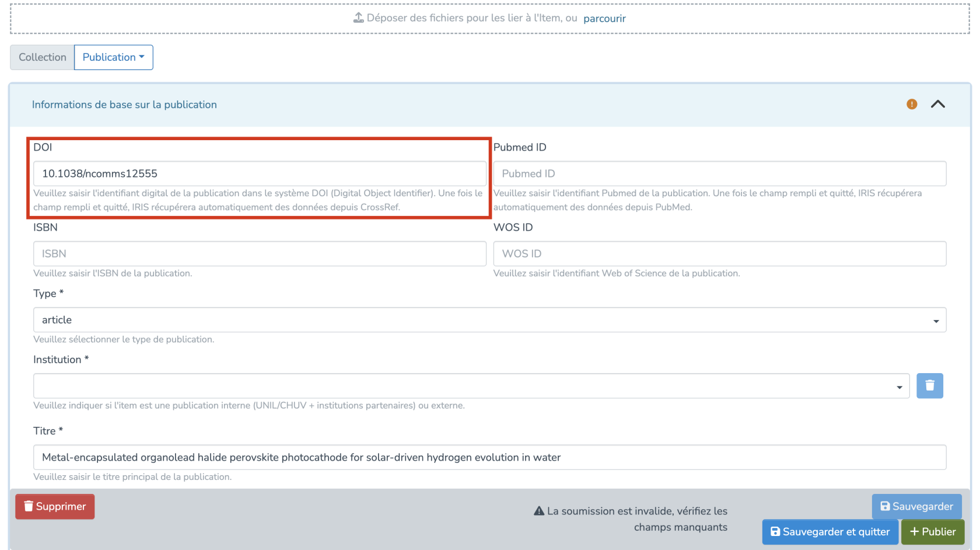980x550 pixels.
Task: Click the ISBN text field
Action: [x=260, y=254]
